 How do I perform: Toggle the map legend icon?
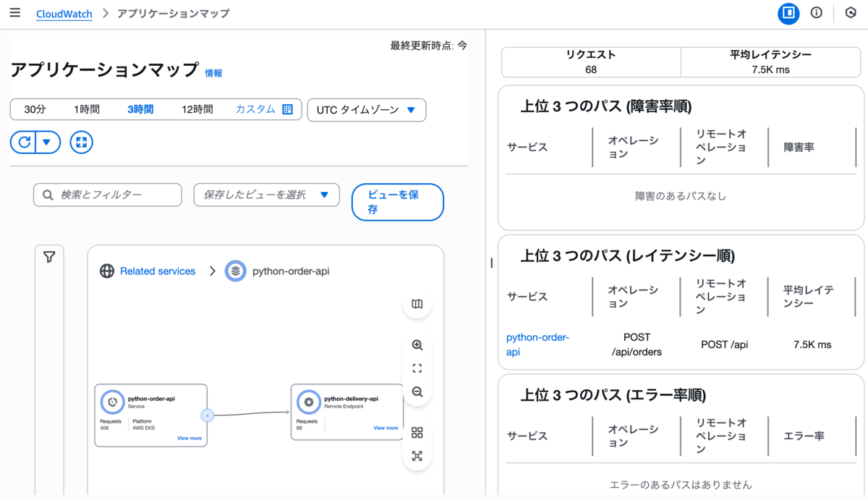(x=417, y=304)
